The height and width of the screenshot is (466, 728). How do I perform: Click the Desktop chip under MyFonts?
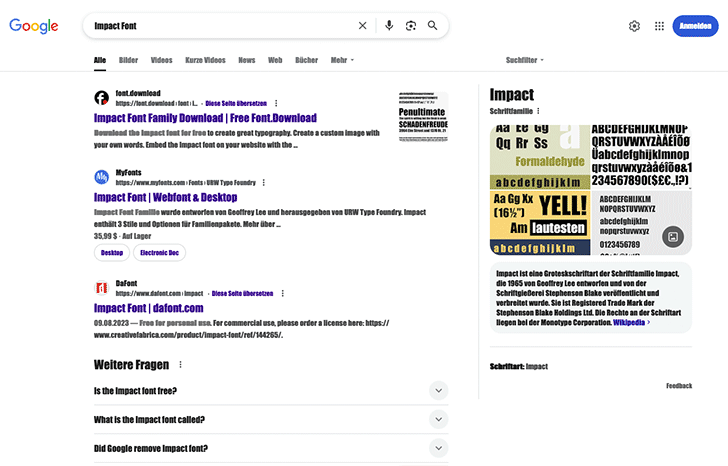click(x=112, y=252)
